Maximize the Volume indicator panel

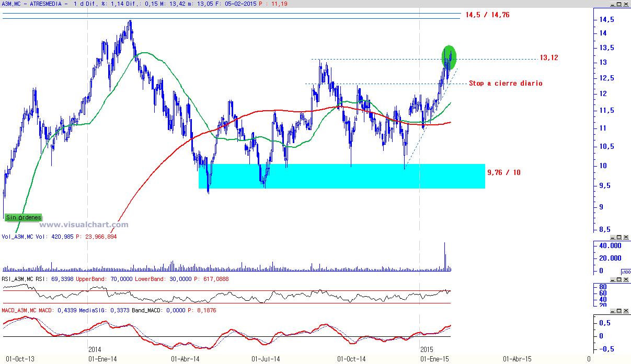click(x=619, y=237)
